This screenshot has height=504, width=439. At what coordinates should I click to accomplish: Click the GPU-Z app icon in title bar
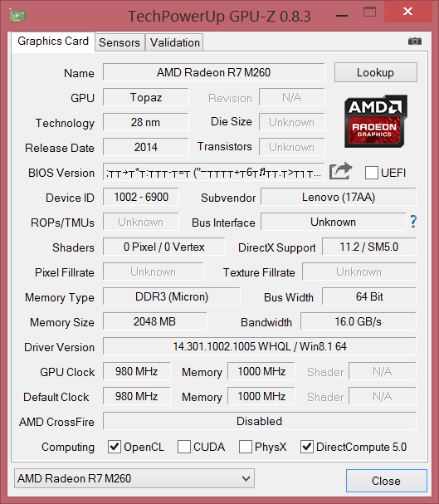coord(17,16)
